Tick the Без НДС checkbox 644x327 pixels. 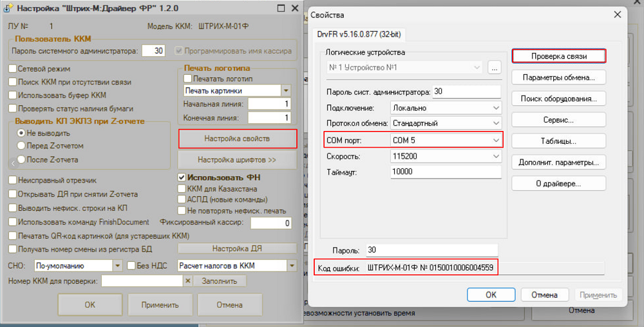(x=131, y=265)
